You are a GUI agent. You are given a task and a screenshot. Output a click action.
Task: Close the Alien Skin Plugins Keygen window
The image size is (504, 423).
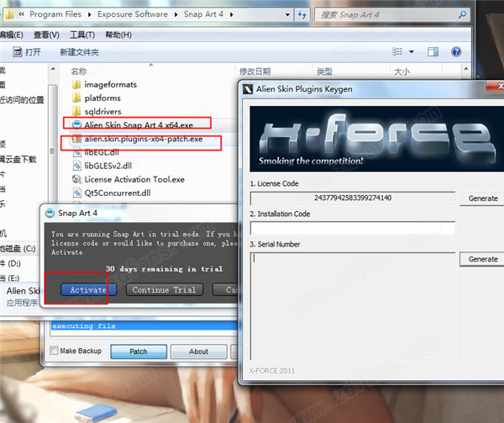496,86
